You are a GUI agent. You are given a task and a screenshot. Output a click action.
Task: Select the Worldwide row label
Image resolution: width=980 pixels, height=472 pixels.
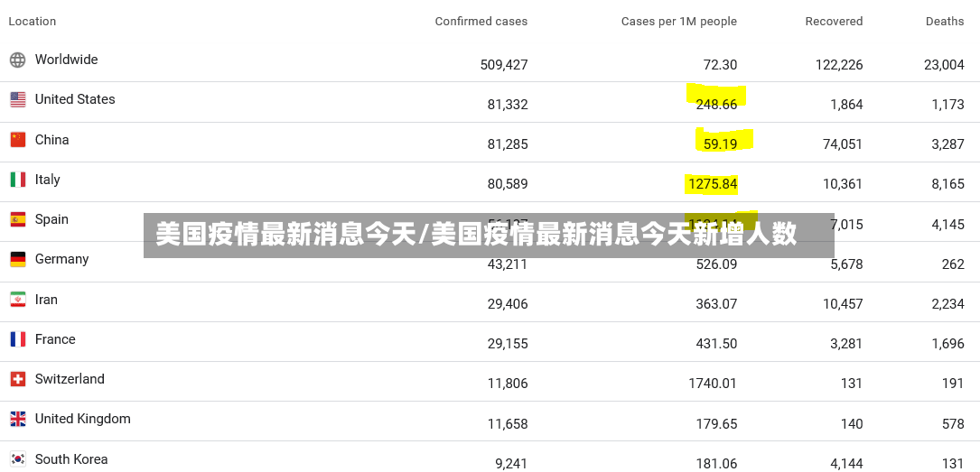point(66,60)
